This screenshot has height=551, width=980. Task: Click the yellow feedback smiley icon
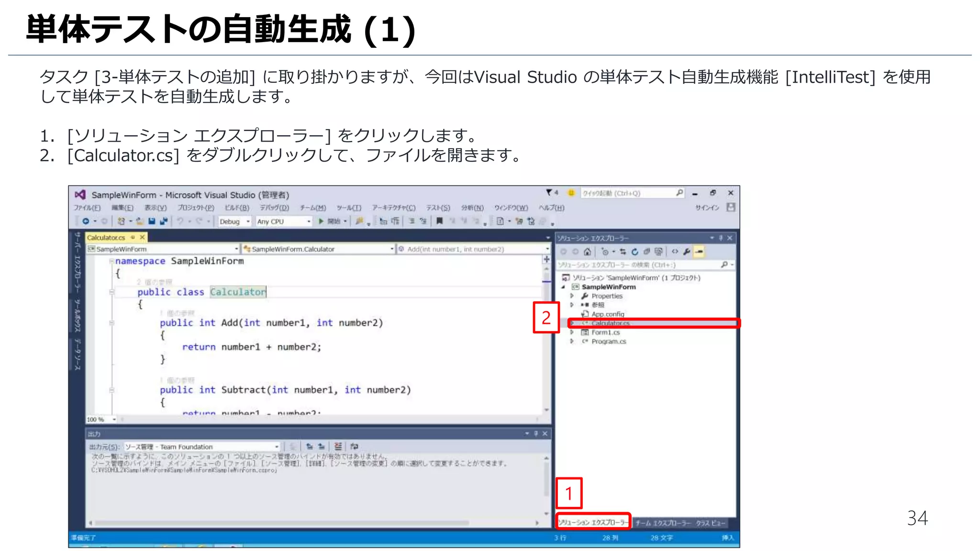(x=570, y=192)
